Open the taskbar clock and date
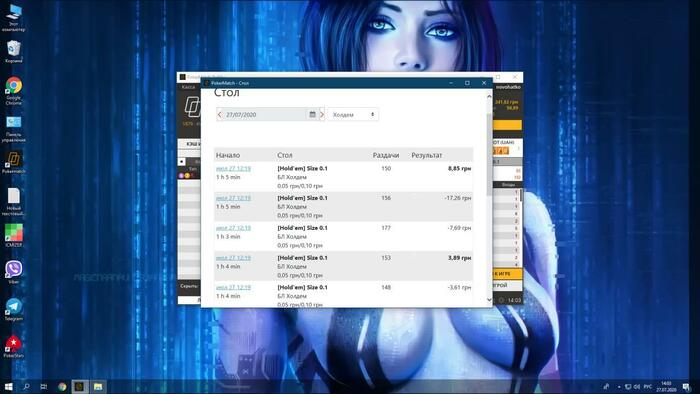The image size is (700, 394). [666, 386]
